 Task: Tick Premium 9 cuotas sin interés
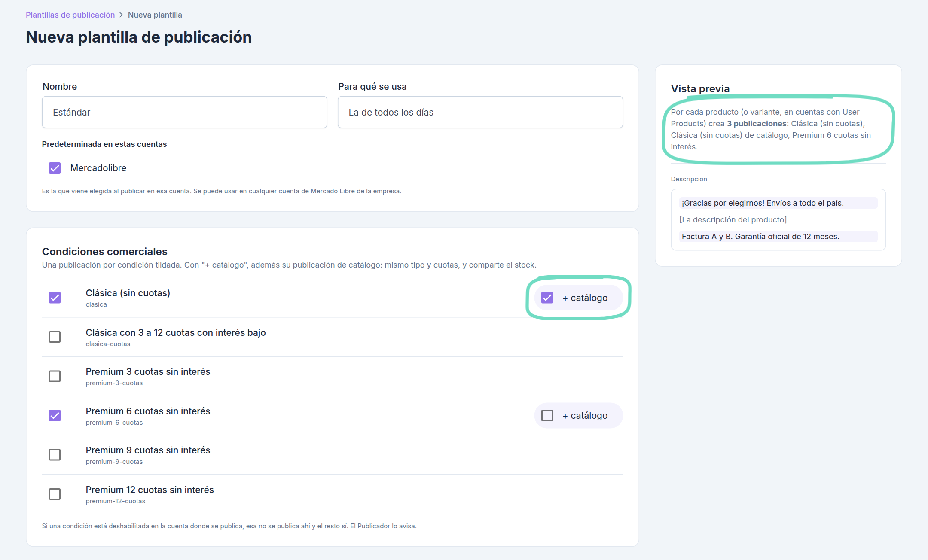pos(55,455)
